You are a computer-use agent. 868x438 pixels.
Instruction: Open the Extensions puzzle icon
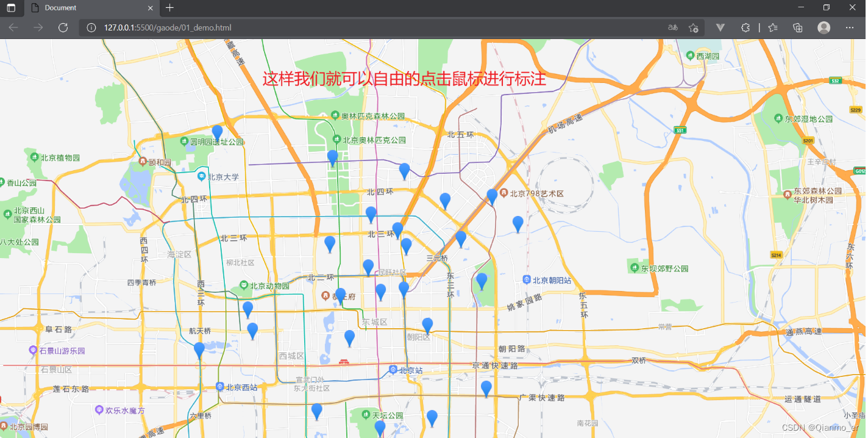[x=745, y=27]
